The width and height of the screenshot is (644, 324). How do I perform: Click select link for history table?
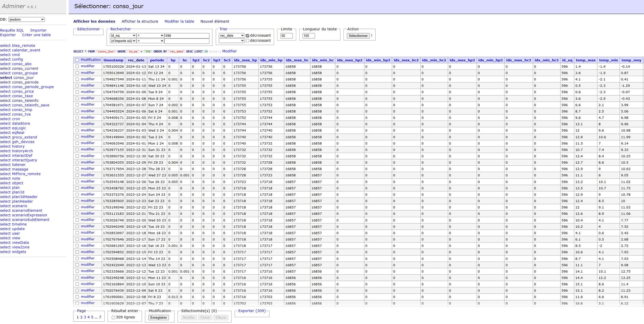5,147
